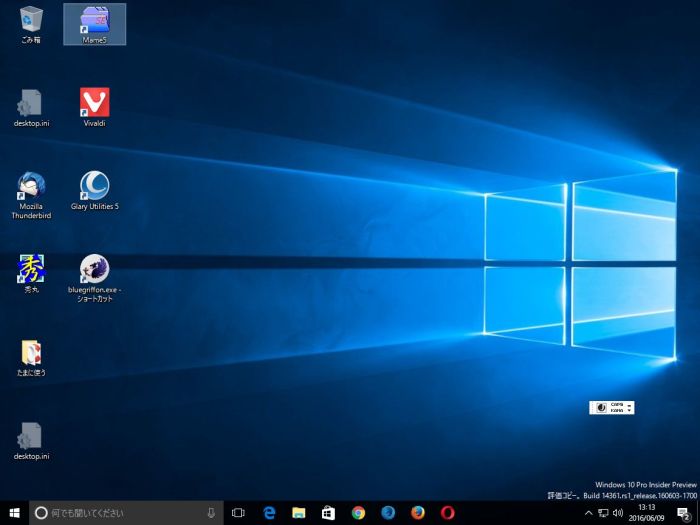Open the たまに使う folder

click(30, 352)
